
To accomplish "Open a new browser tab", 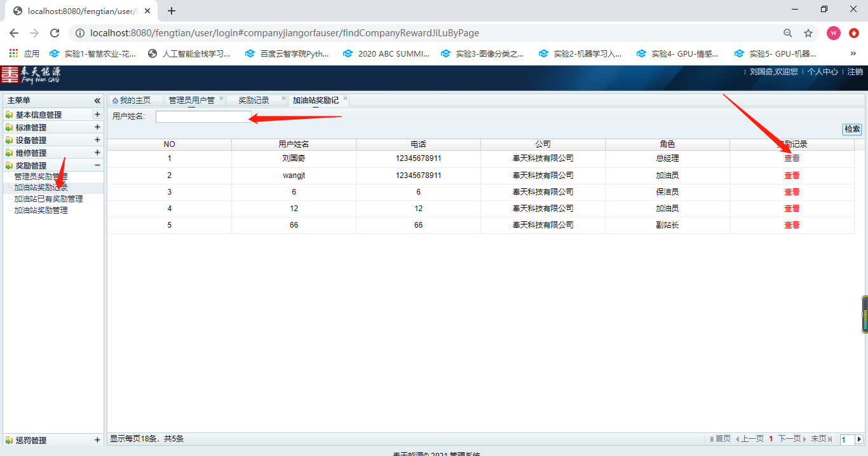I will (x=172, y=11).
